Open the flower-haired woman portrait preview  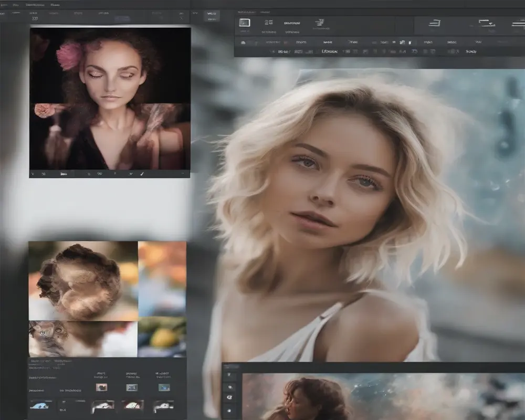click(x=110, y=99)
